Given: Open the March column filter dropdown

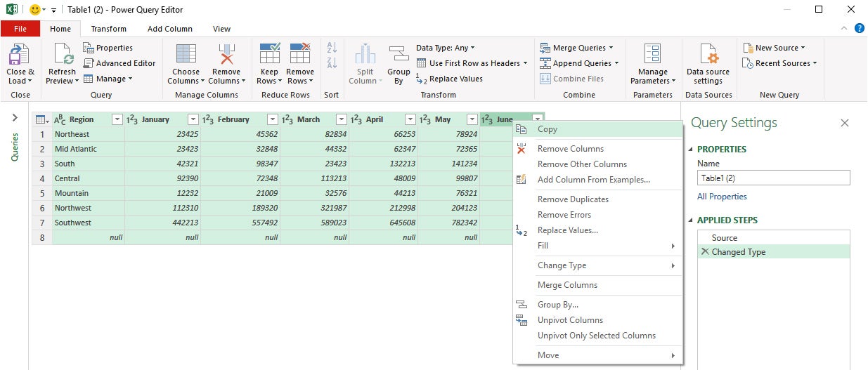Looking at the screenshot, I should click(341, 119).
